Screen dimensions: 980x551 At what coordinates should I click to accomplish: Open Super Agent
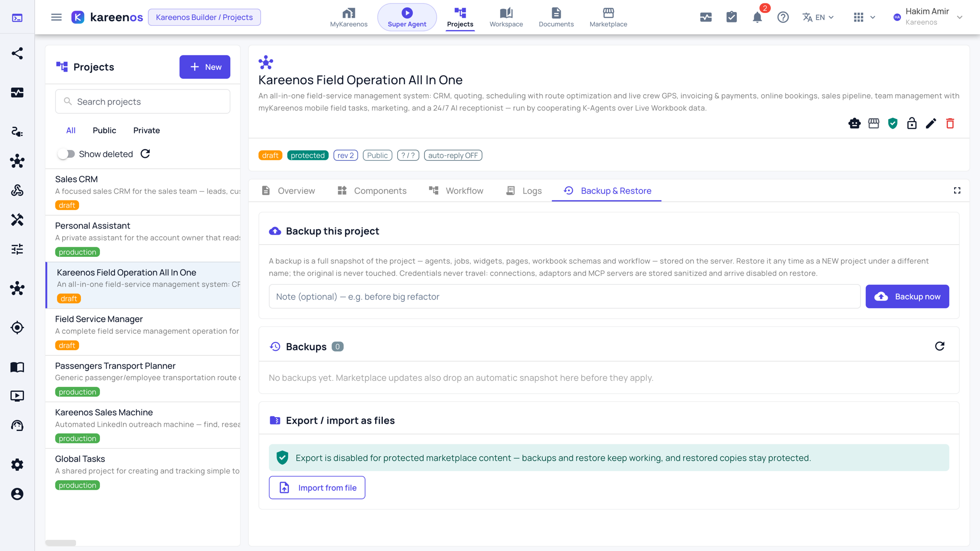pyautogui.click(x=407, y=17)
